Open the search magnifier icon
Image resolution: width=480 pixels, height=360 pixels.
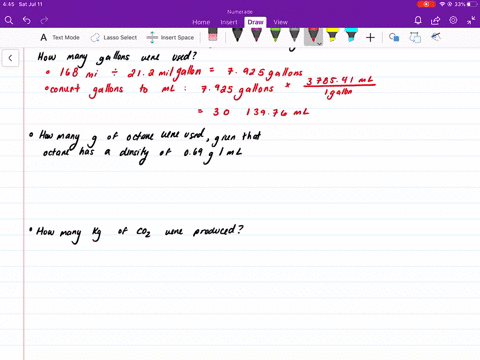[9, 21]
